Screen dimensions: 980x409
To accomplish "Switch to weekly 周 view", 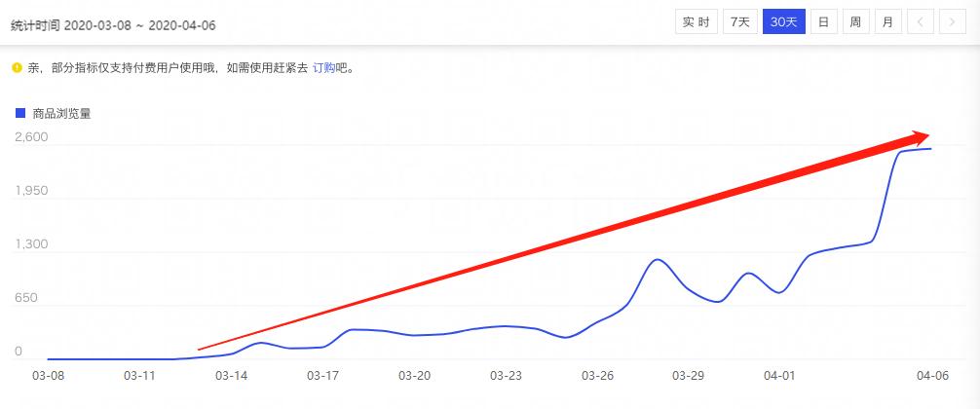I will 854,21.
